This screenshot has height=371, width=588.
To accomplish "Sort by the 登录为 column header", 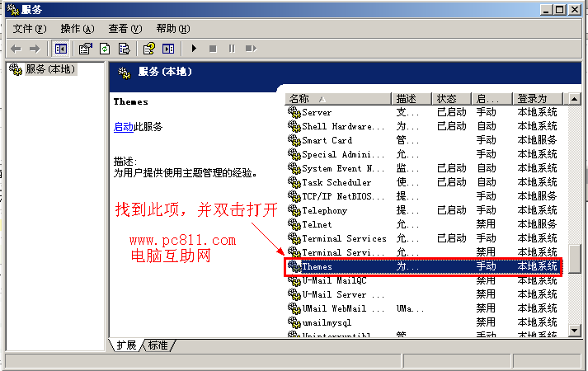I will pyautogui.click(x=538, y=99).
